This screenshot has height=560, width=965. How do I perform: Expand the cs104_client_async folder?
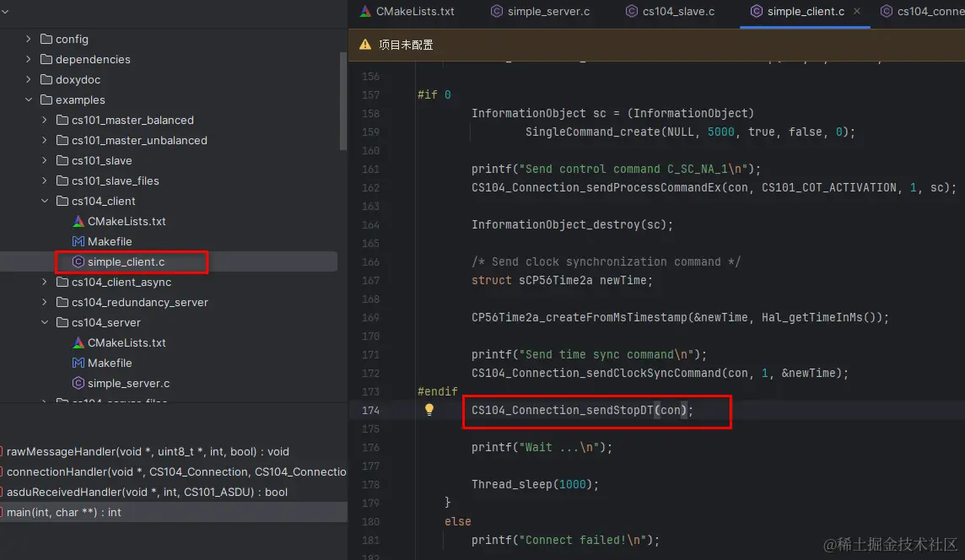tap(45, 282)
